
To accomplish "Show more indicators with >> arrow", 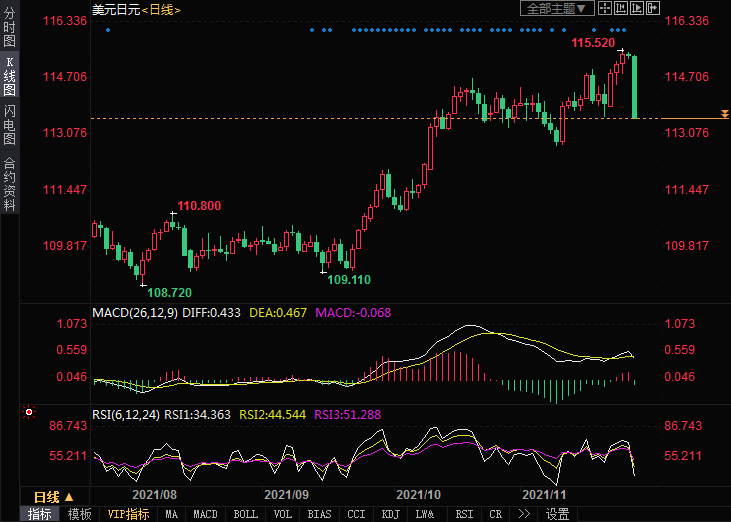I will [523, 514].
